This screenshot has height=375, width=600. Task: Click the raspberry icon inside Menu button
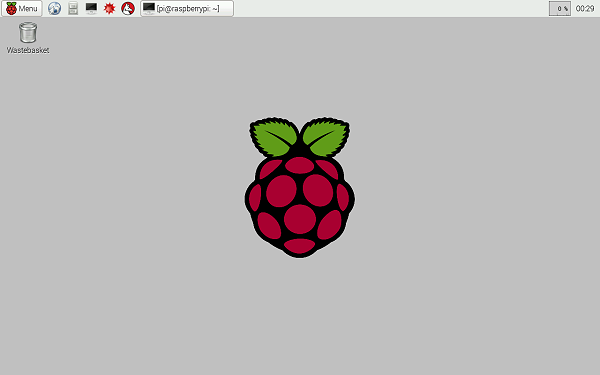pos(11,8)
